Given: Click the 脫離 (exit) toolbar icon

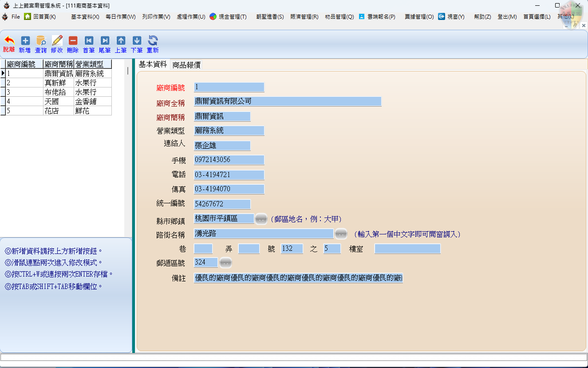Looking at the screenshot, I should point(9,41).
